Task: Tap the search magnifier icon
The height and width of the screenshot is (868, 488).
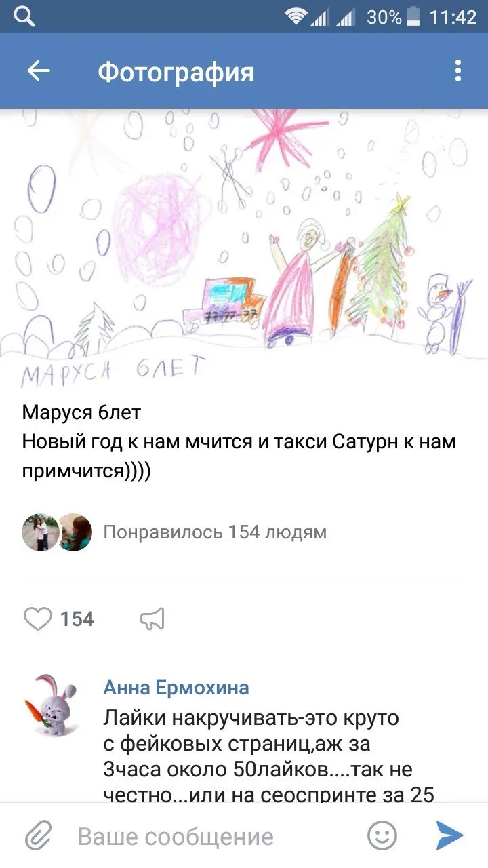Action: tap(24, 16)
